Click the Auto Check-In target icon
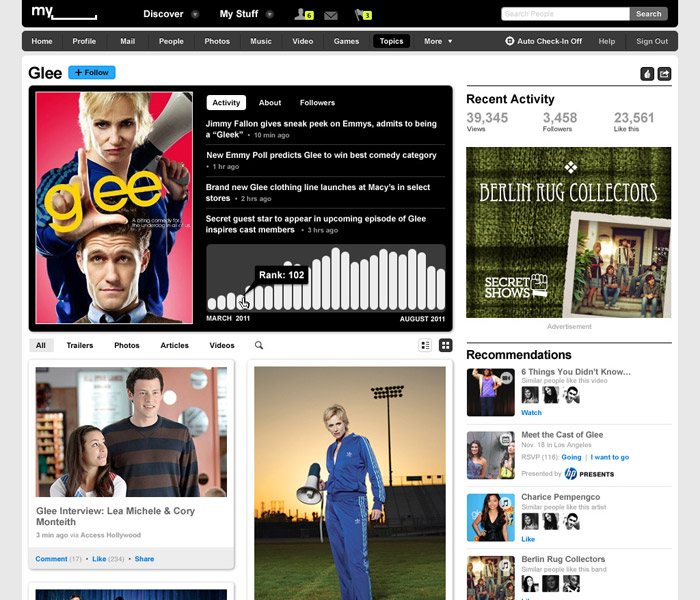This screenshot has width=700, height=600. click(509, 41)
